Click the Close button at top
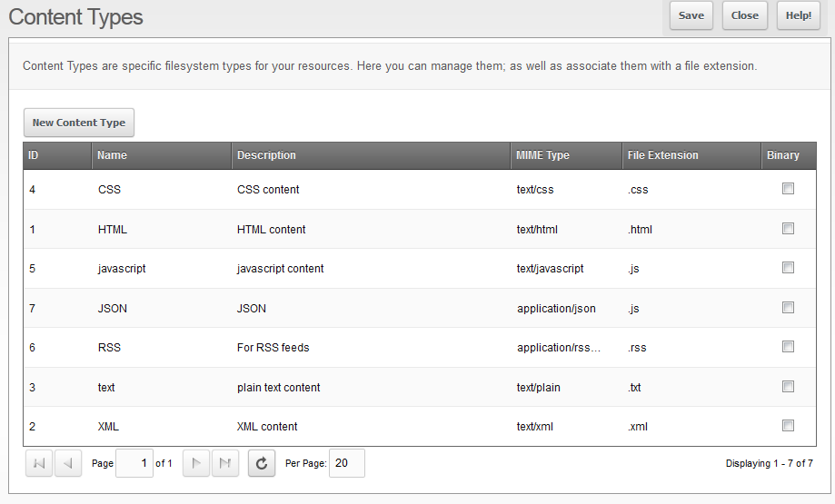 (x=744, y=15)
